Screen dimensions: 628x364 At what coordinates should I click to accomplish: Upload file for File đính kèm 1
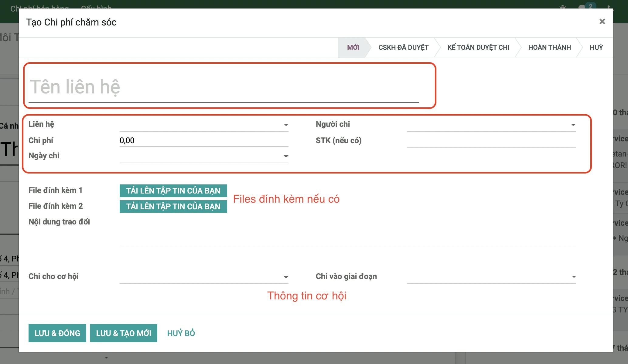pos(173,191)
